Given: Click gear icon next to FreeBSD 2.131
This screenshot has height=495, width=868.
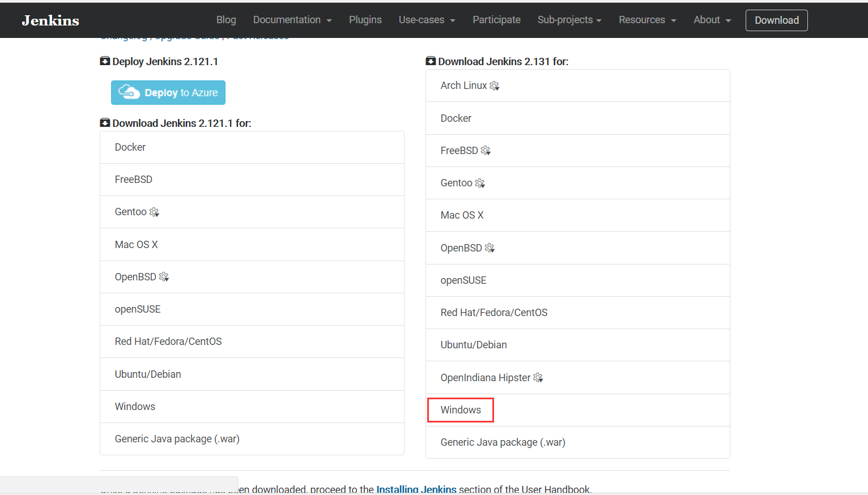Looking at the screenshot, I should pyautogui.click(x=486, y=151).
